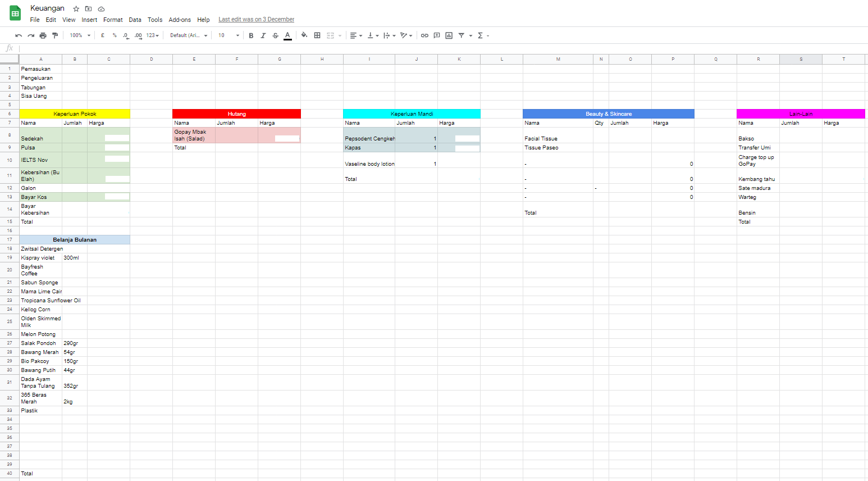Activate the paint format tool
This screenshot has width=868, height=481.
(55, 35)
